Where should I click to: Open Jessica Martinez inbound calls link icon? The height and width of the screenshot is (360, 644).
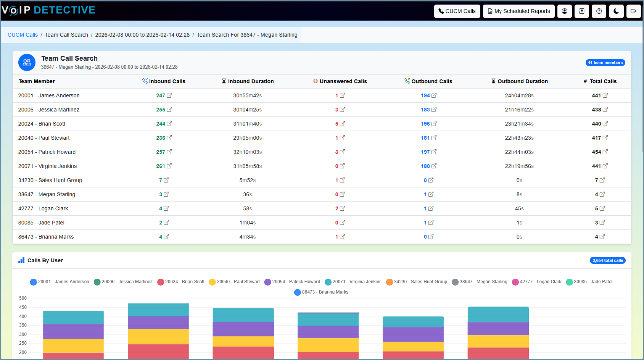[169, 110]
